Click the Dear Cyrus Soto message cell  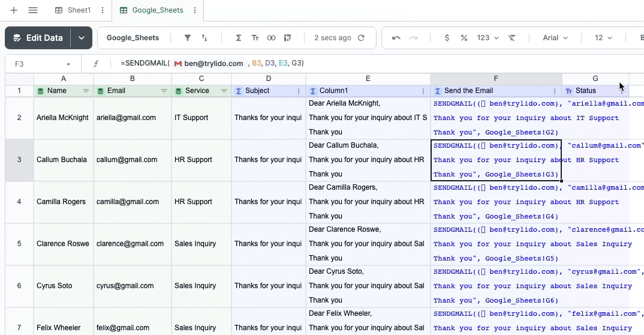[368, 286]
